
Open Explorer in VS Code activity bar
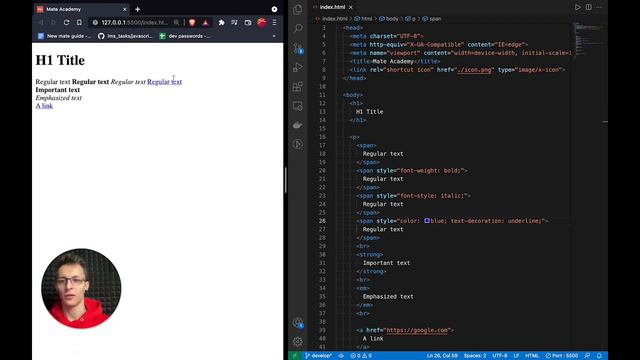point(298,9)
